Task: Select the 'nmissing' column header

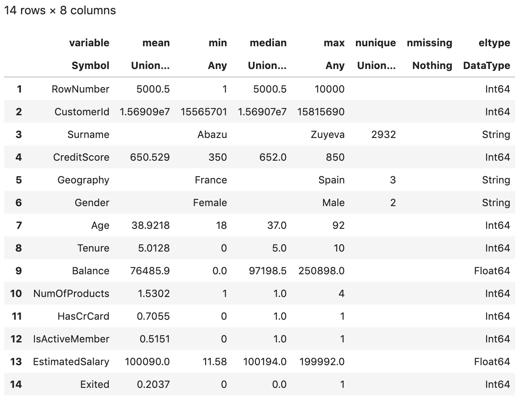Action: (x=429, y=43)
